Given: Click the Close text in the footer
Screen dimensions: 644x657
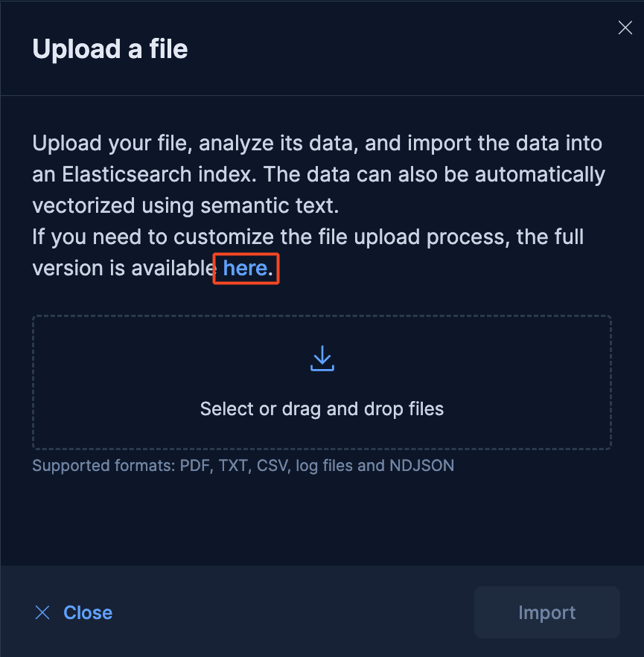Looking at the screenshot, I should [x=88, y=612].
